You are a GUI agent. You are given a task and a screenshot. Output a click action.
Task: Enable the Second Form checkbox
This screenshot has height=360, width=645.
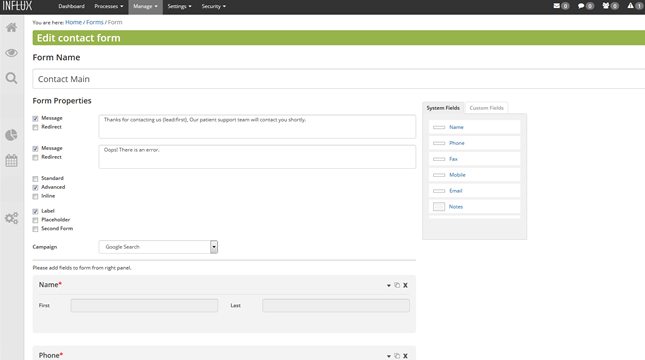click(35, 229)
